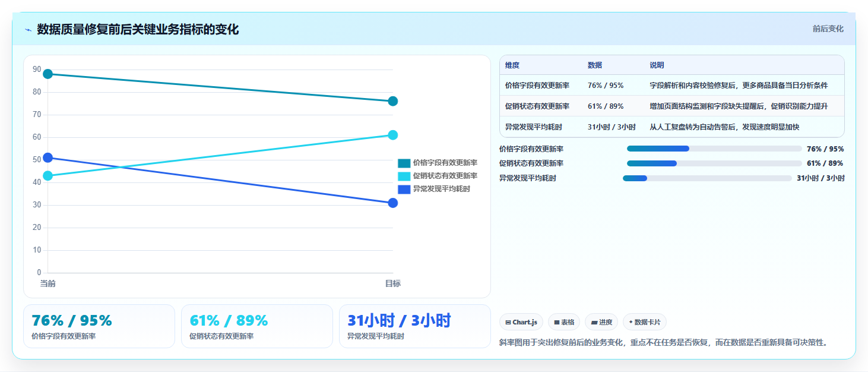
Task: Click the blue data point at 51 for 当前
Action: [x=48, y=157]
